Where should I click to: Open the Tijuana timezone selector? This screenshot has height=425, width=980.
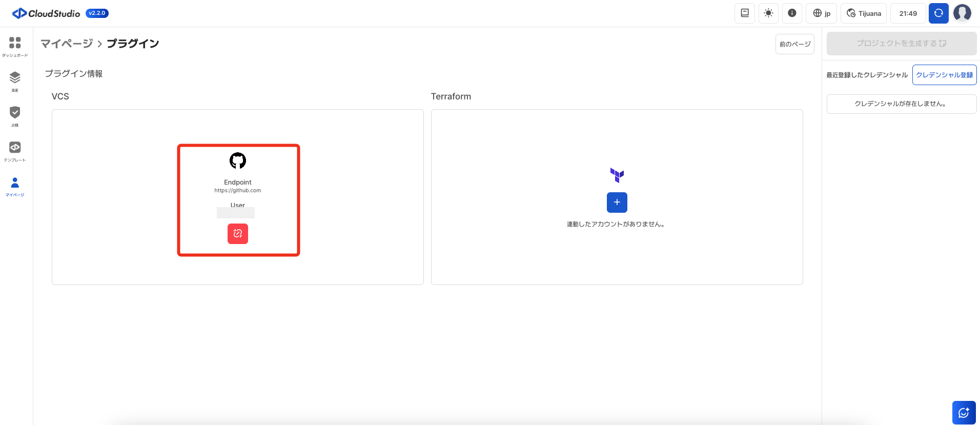864,13
